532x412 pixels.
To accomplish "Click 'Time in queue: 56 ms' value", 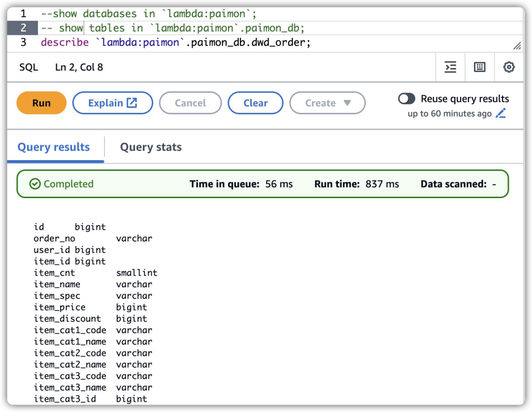I will [241, 184].
